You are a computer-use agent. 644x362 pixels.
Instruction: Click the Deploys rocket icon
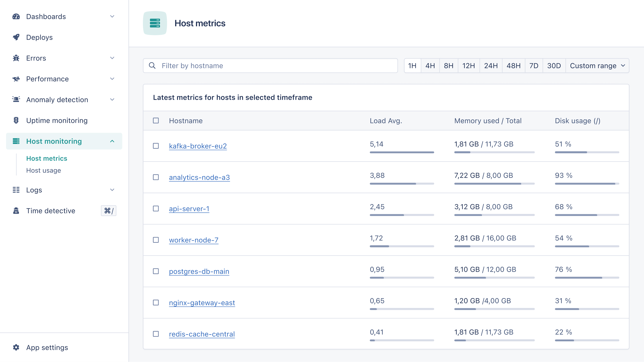tap(16, 37)
